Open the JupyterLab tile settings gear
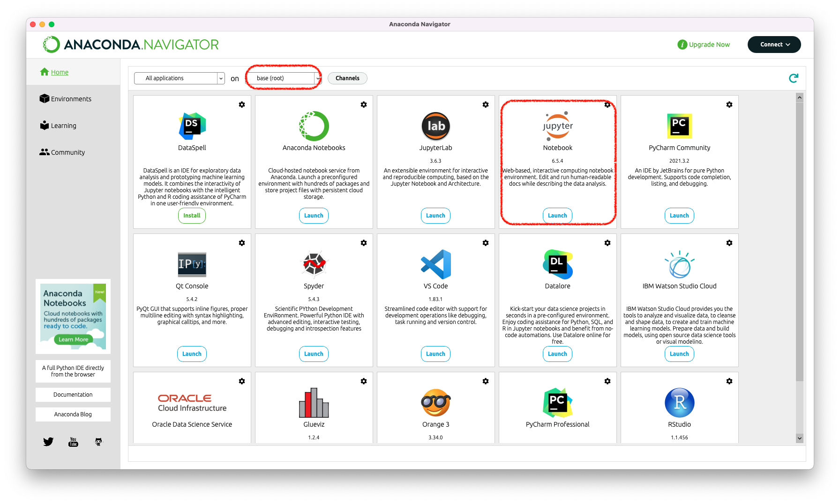 coord(486,105)
